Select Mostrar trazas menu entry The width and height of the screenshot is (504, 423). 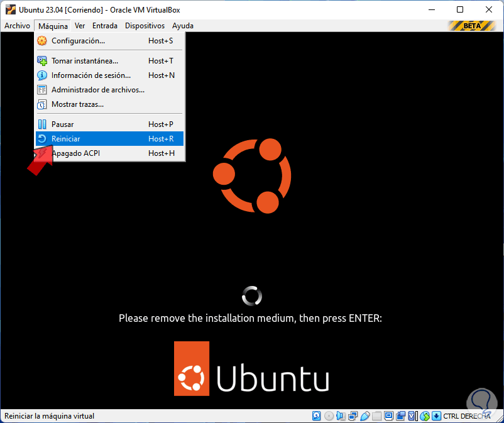click(x=109, y=104)
